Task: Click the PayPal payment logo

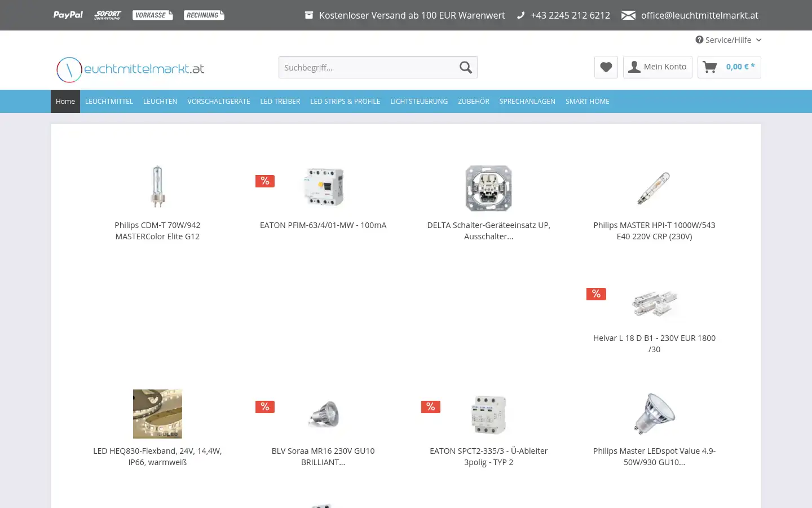Action: point(68,15)
